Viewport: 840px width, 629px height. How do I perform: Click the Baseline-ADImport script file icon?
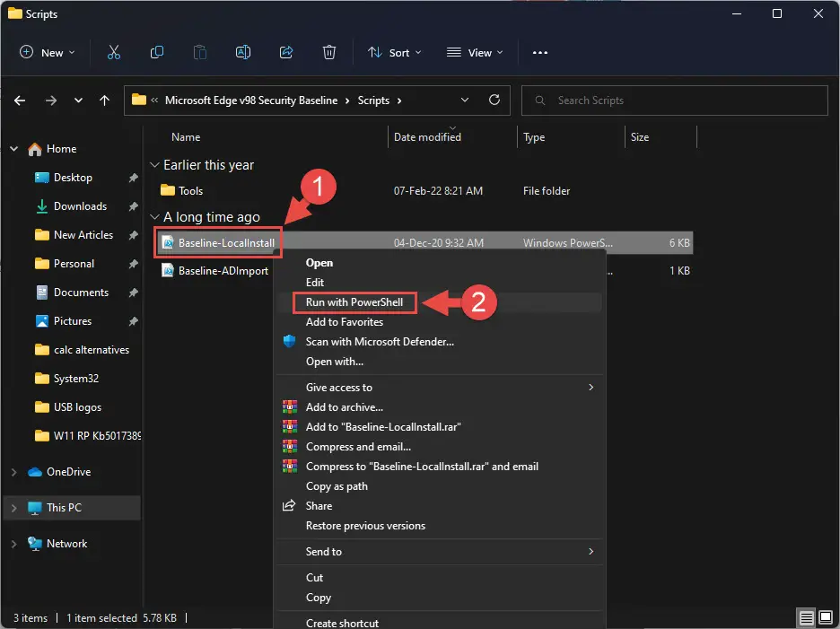tap(168, 271)
